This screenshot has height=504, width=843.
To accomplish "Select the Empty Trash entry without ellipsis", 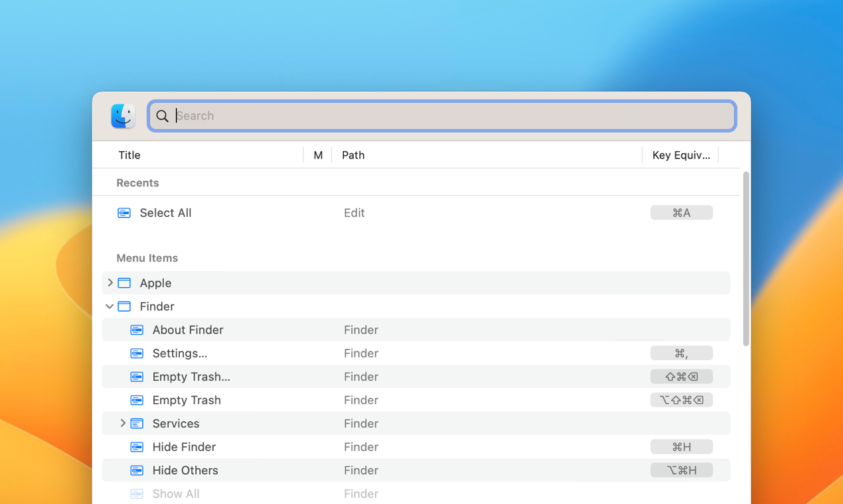I will click(x=187, y=400).
